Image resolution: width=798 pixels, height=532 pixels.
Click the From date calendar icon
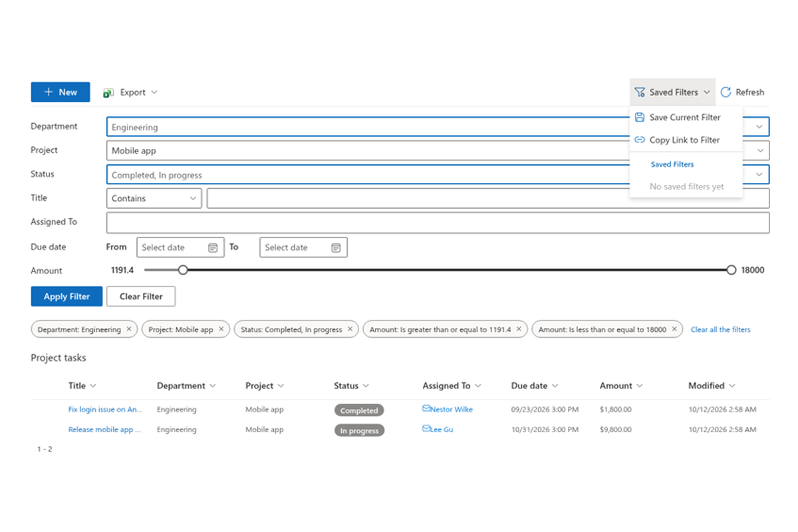213,247
